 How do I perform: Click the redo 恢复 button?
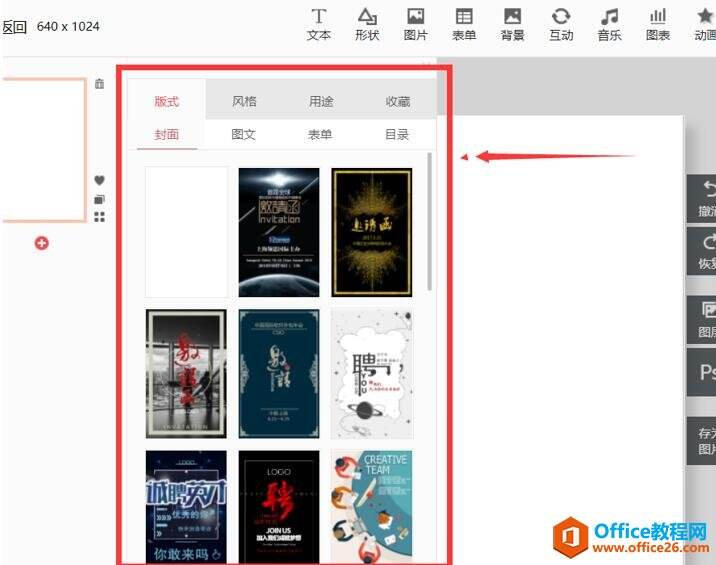(x=702, y=251)
